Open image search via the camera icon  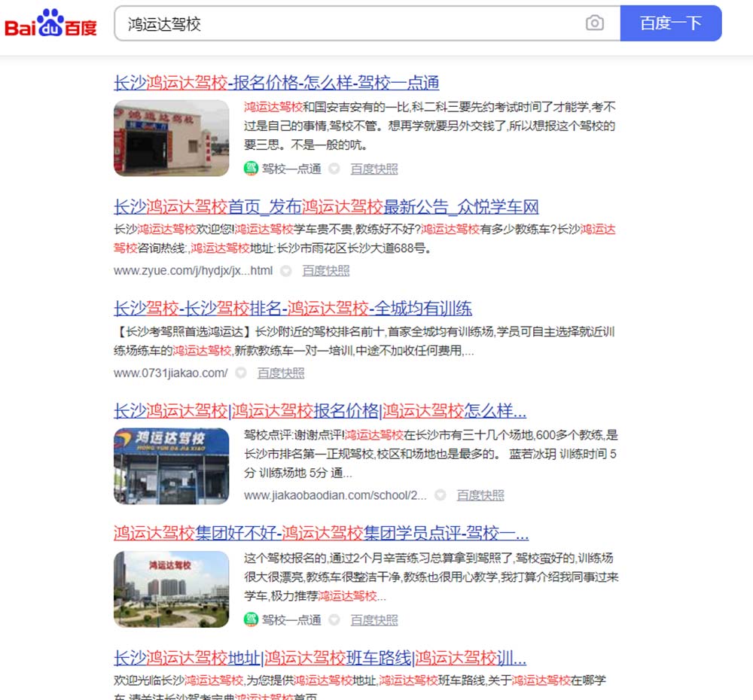coord(594,23)
